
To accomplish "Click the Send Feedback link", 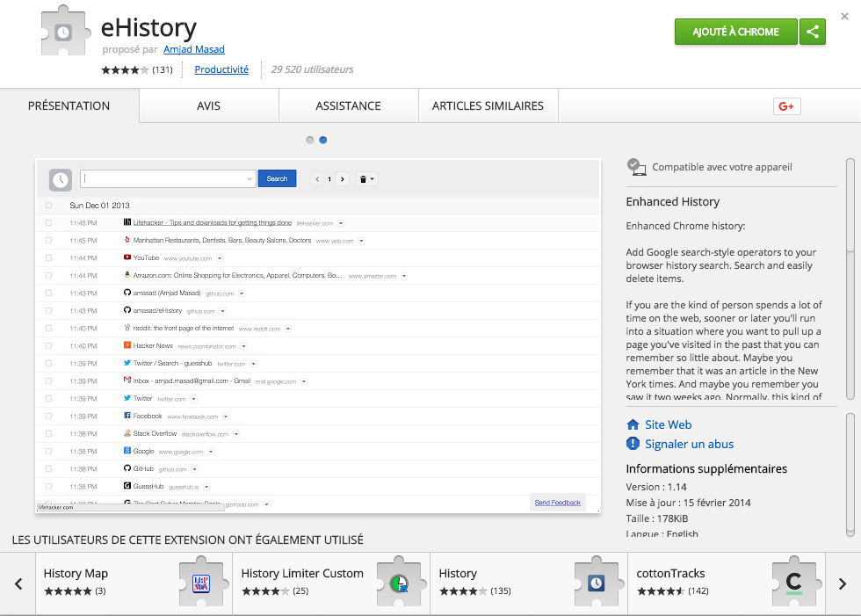I will 557,503.
